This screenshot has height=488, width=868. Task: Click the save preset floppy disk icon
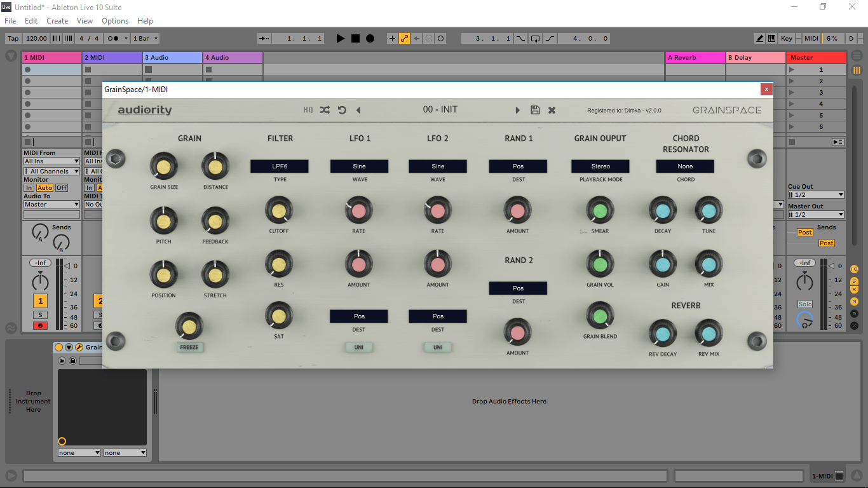coord(535,110)
